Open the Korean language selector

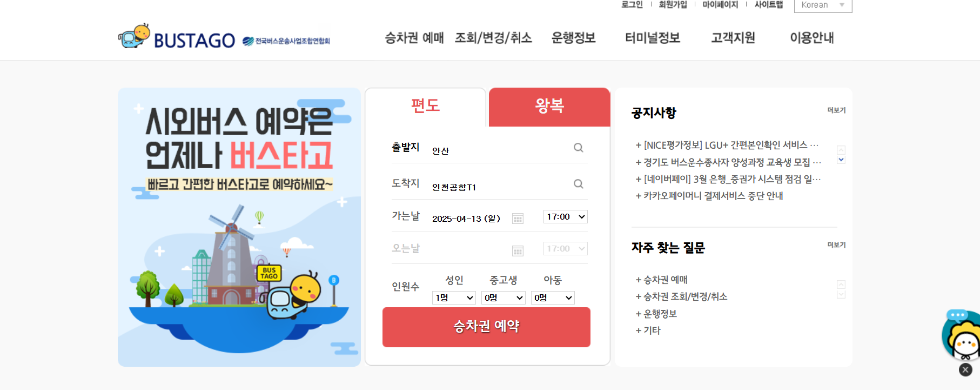point(823,5)
